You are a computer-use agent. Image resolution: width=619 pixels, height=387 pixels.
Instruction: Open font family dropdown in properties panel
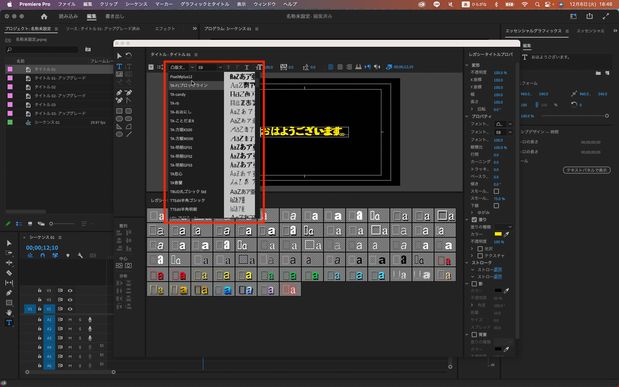tap(504, 124)
